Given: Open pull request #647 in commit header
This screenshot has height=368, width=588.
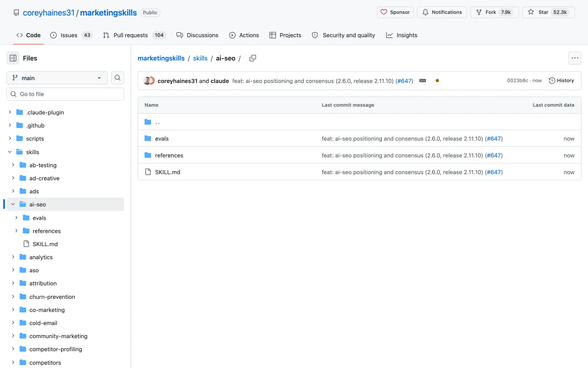Looking at the screenshot, I should tap(404, 81).
